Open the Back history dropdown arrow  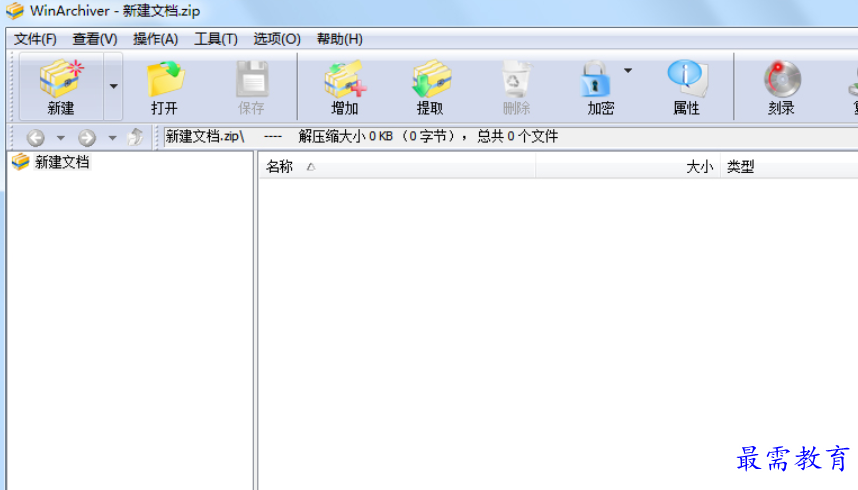coord(61,138)
